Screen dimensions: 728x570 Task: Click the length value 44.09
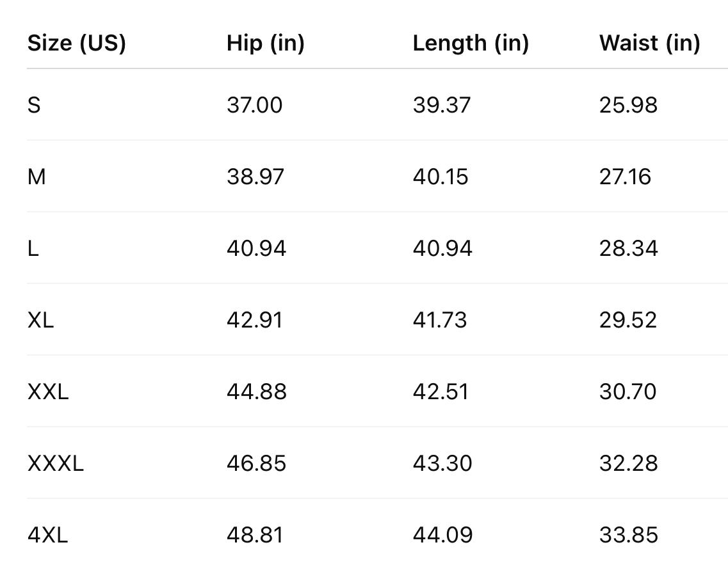pyautogui.click(x=442, y=535)
